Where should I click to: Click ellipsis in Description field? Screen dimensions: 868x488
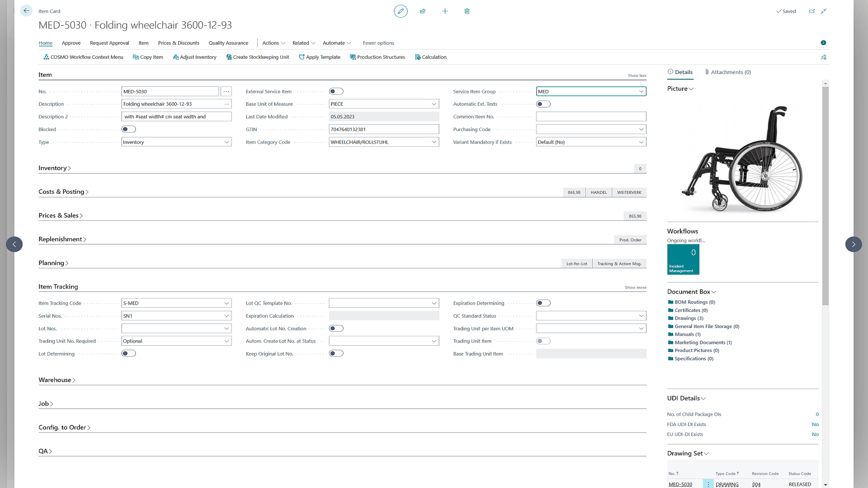click(x=226, y=104)
